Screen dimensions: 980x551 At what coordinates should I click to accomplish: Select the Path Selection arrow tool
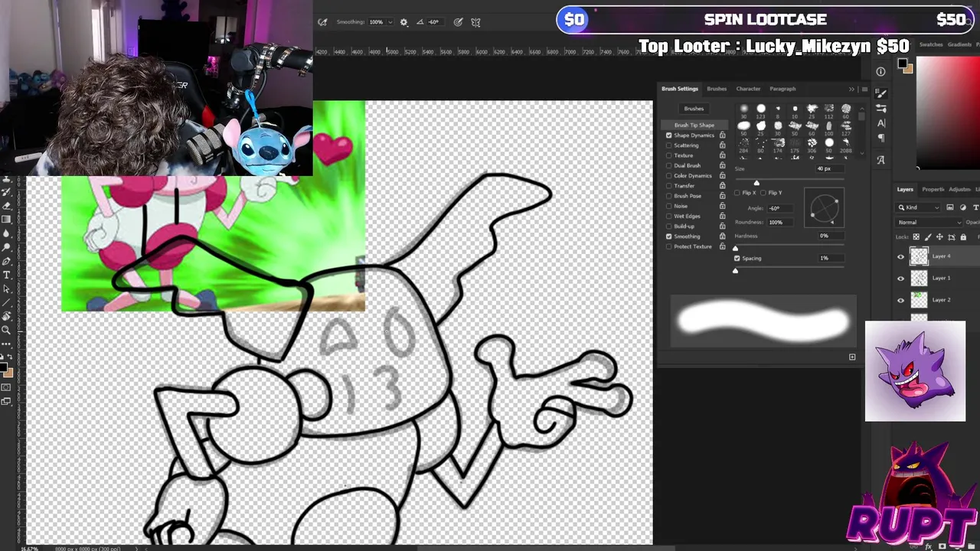(x=7, y=289)
